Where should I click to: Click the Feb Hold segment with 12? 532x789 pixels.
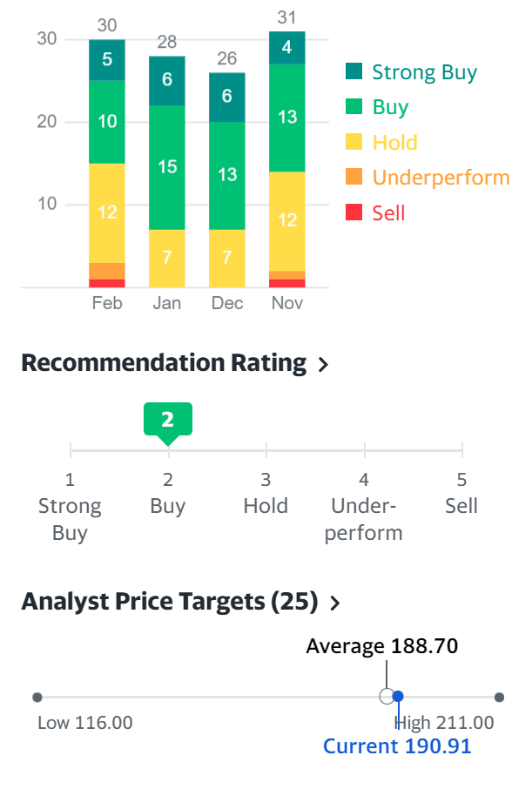tap(107, 212)
